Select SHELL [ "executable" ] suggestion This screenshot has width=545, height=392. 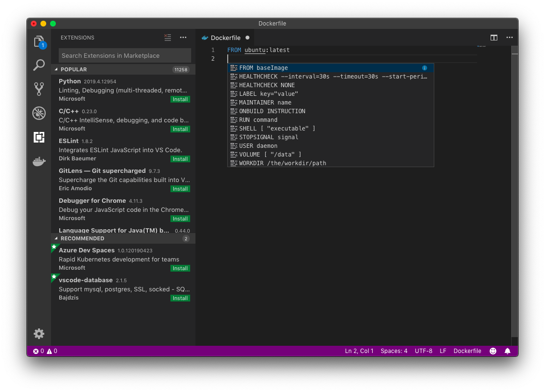point(331,129)
